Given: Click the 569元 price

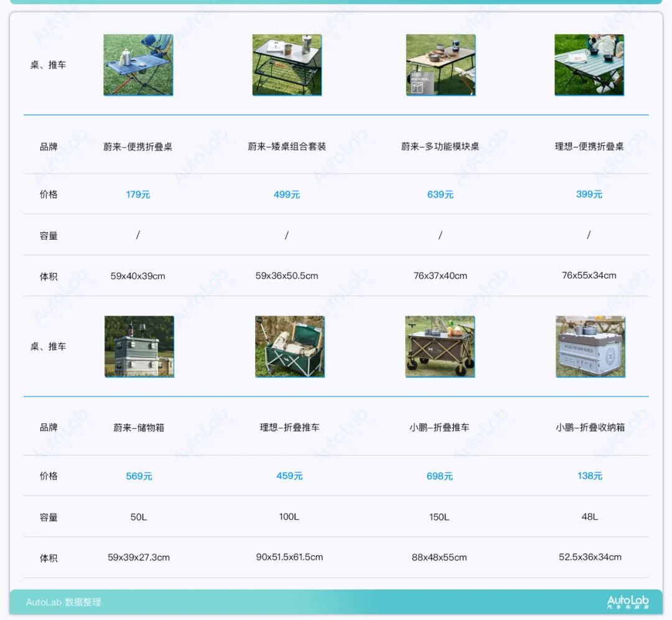Looking at the screenshot, I should [139, 476].
